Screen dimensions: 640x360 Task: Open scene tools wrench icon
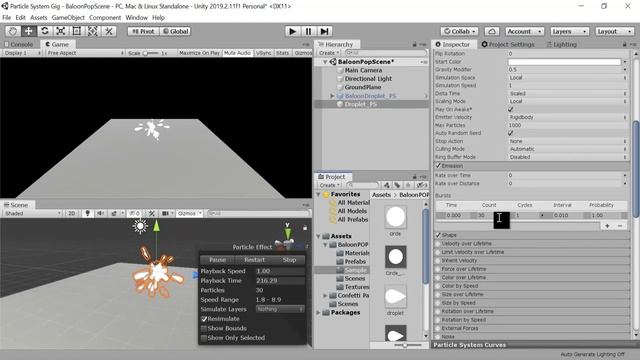click(151, 213)
